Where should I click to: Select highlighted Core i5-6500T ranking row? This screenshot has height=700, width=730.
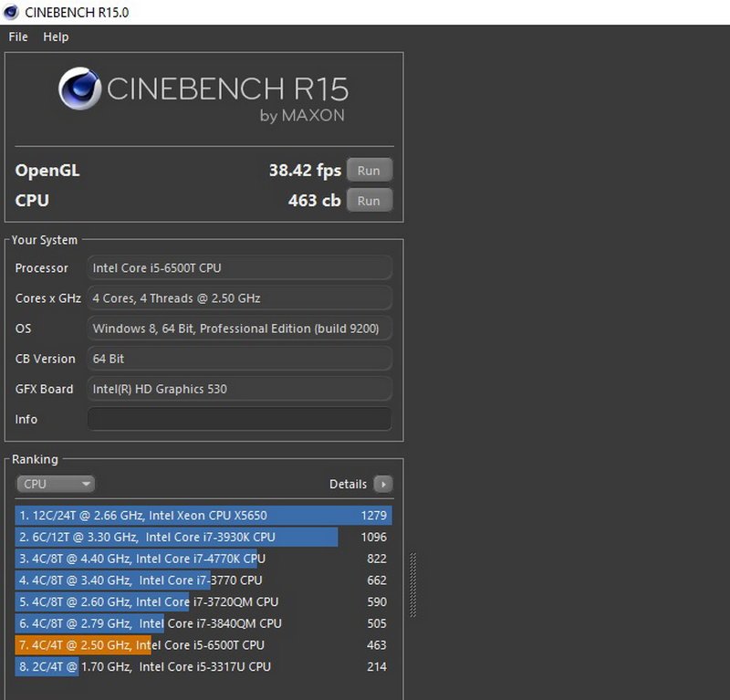point(203,645)
